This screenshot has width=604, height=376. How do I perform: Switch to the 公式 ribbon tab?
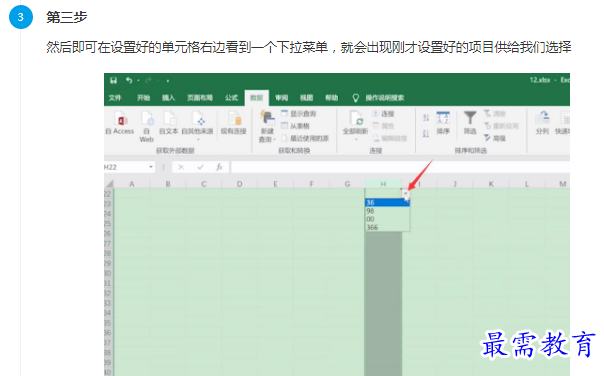coord(232,97)
